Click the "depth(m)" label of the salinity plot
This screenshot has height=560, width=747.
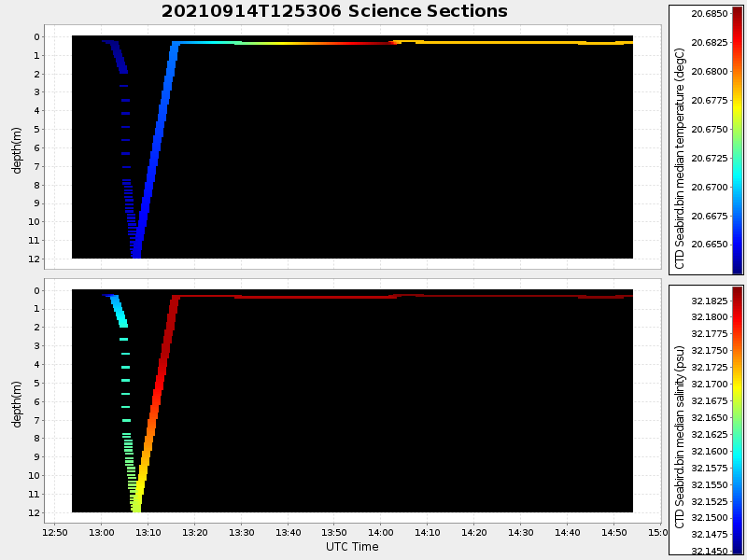point(17,404)
